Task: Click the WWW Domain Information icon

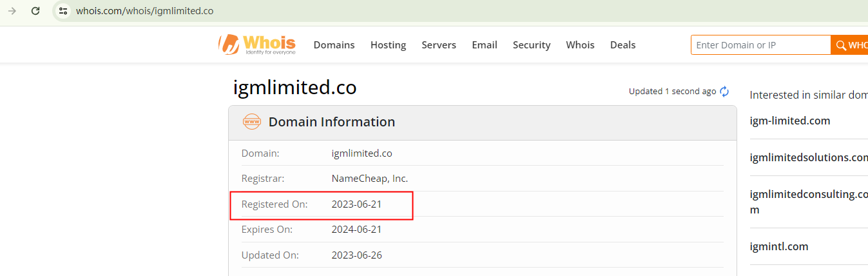Action: coord(251,122)
